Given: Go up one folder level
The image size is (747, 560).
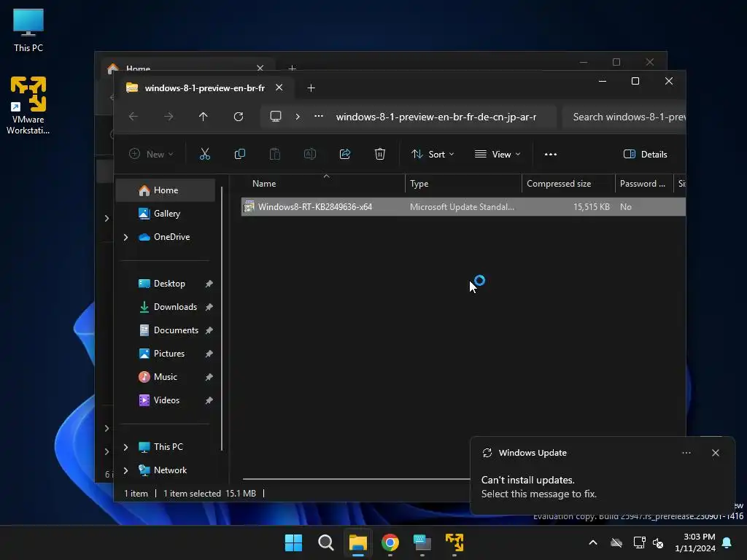Looking at the screenshot, I should (204, 117).
